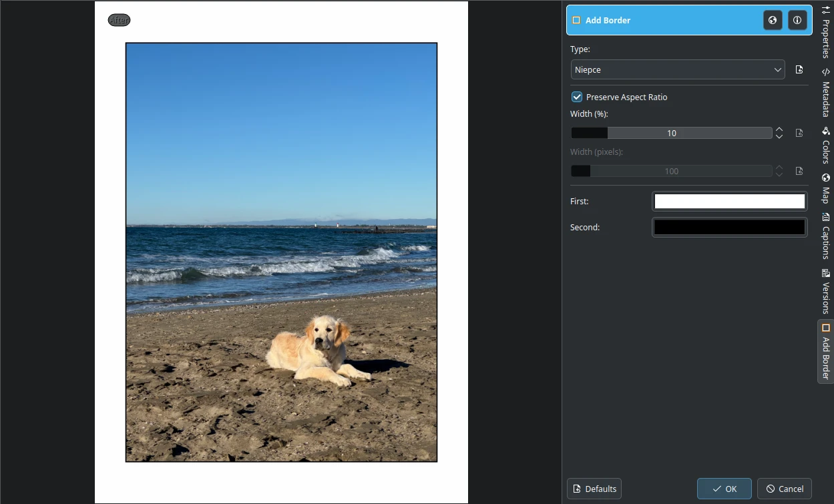Screen dimensions: 834x504
Task: Confirm the border with the OK button
Action: tap(724, 488)
